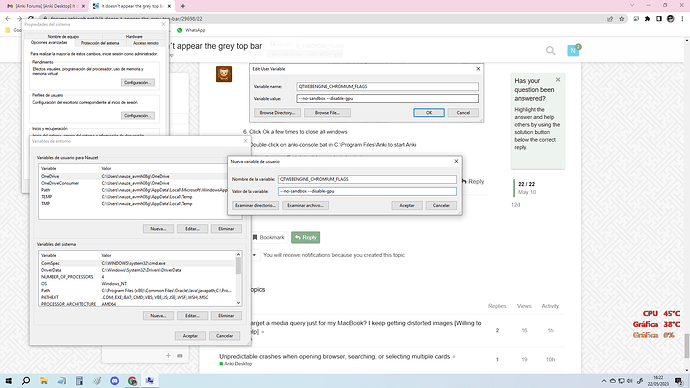Image resolution: width=690 pixels, height=388 pixels.
Task: Open File Explorer from the taskbar
Action: [44, 381]
